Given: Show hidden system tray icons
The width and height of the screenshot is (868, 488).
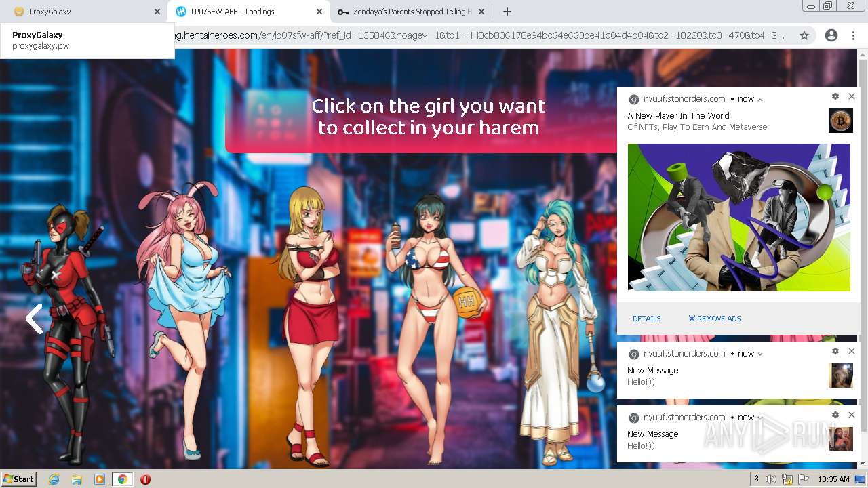Looking at the screenshot, I should tap(756, 479).
